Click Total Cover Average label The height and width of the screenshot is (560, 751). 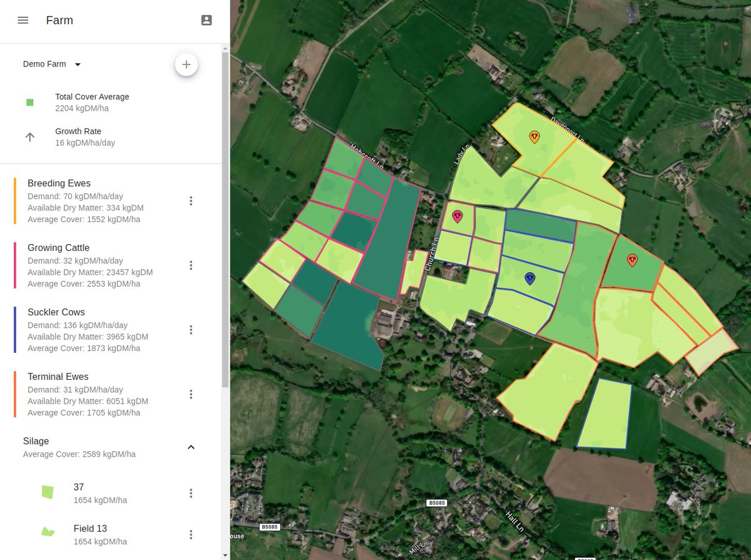point(92,97)
